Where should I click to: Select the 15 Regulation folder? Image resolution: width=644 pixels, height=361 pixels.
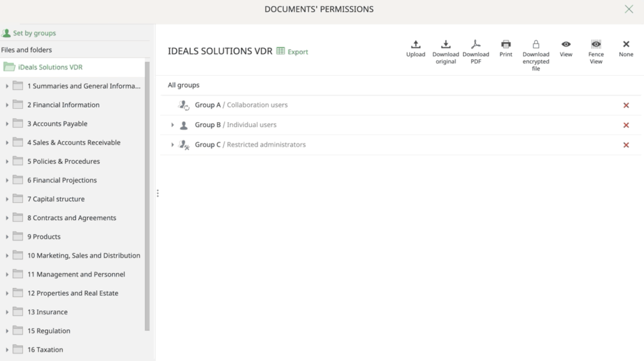click(49, 331)
